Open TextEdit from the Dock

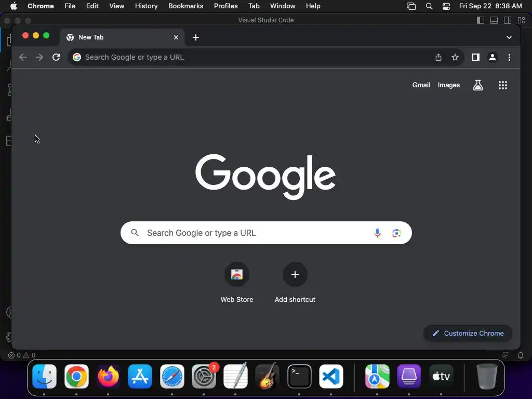pos(235,376)
